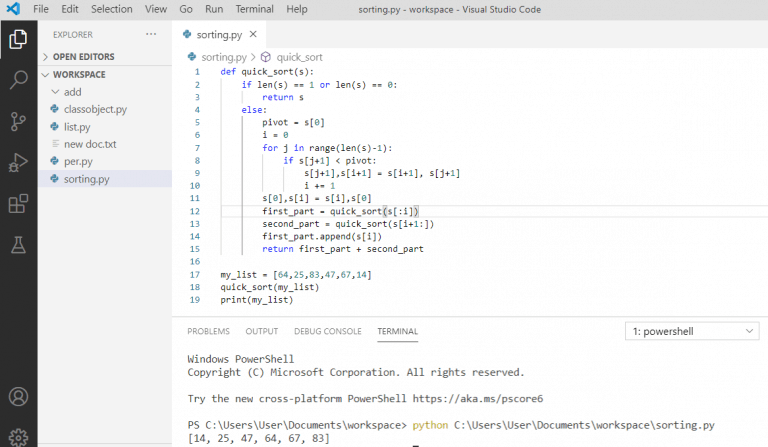Open the Run and Debug view
This screenshot has height=447, width=768.
(x=18, y=163)
